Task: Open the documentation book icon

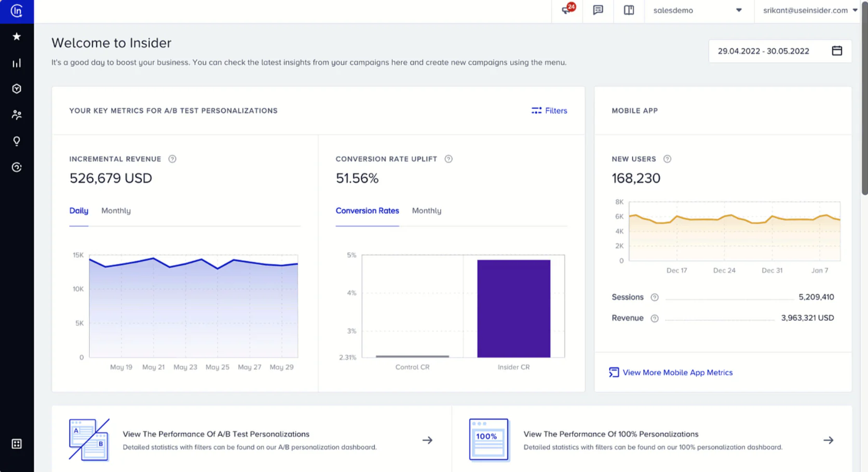Action: click(629, 10)
